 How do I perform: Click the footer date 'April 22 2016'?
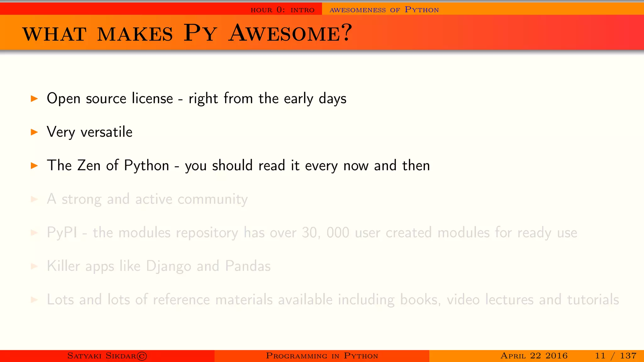(534, 356)
